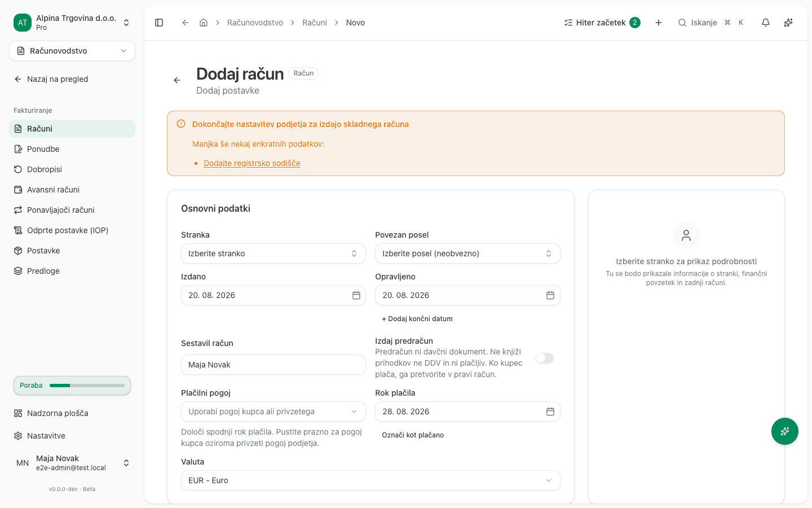Open Povezan posel dropdown
The width and height of the screenshot is (812, 508).
[467, 253]
